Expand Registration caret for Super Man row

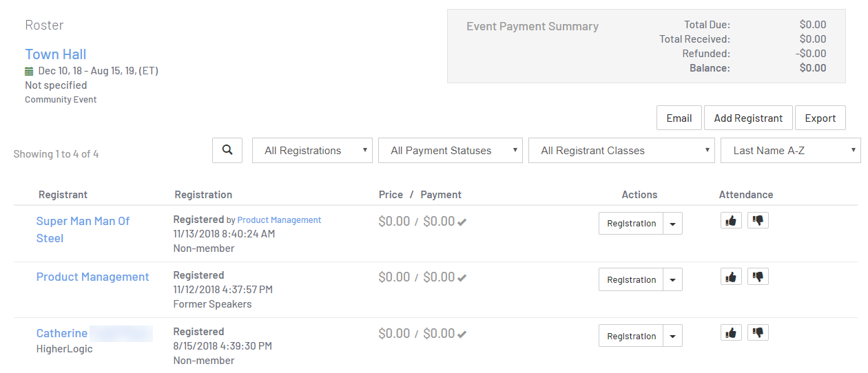[x=673, y=224]
